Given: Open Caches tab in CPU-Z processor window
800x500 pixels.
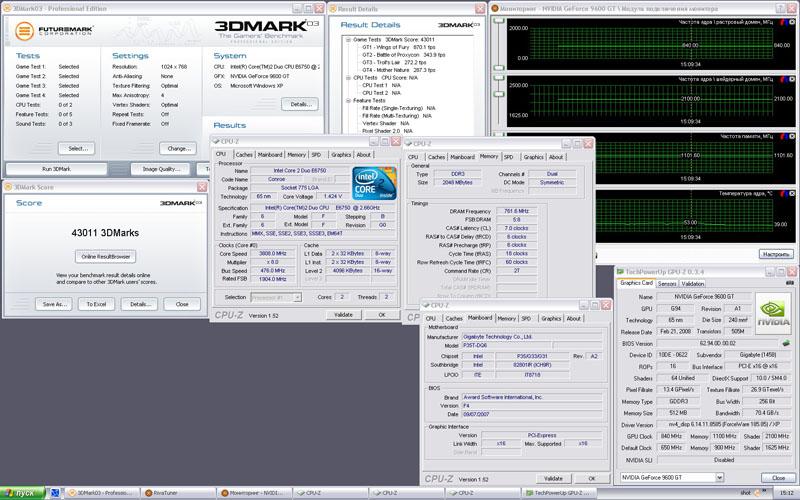Looking at the screenshot, I should point(244,155).
